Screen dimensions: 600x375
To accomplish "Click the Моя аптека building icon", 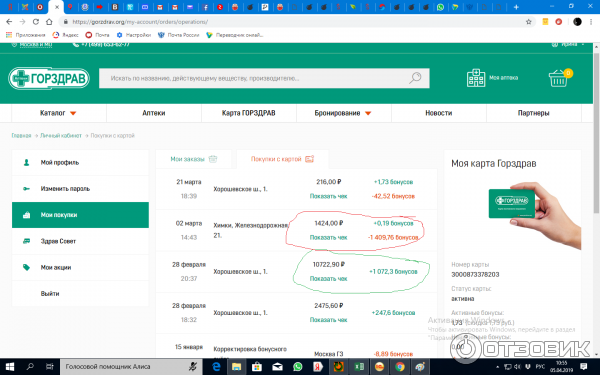I will pos(476,78).
